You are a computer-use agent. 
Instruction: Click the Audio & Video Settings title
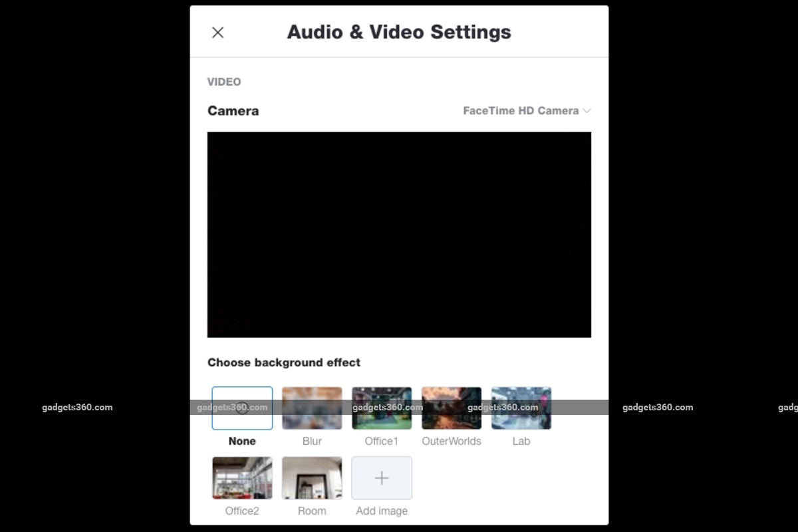pos(399,32)
